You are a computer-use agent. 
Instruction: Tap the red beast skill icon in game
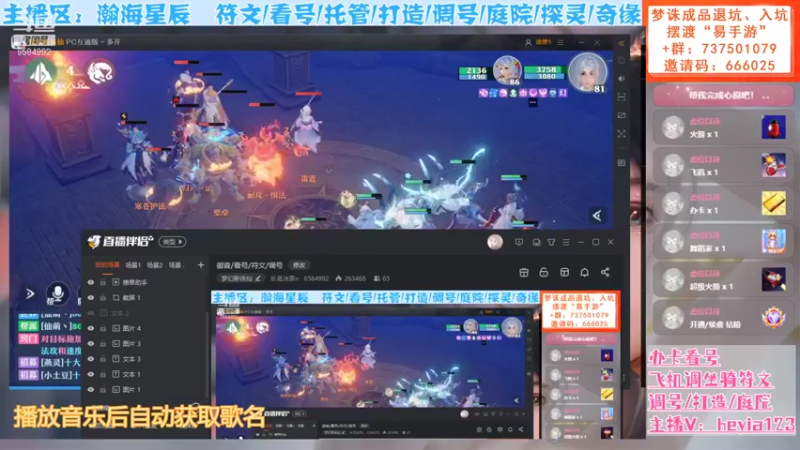pos(100,72)
